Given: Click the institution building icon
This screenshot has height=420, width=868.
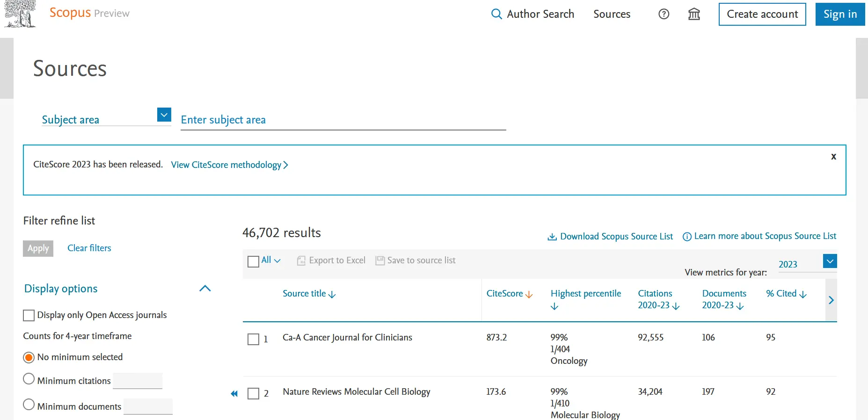Looking at the screenshot, I should point(694,14).
